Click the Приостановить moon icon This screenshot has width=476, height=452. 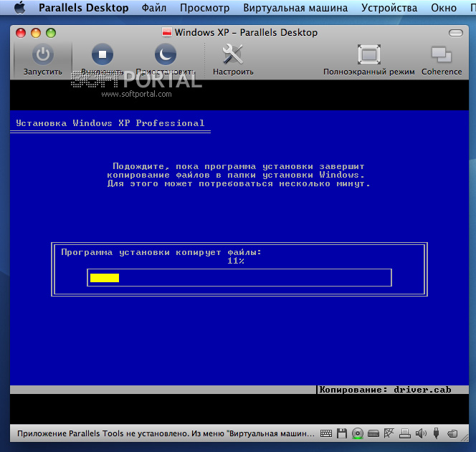(166, 54)
